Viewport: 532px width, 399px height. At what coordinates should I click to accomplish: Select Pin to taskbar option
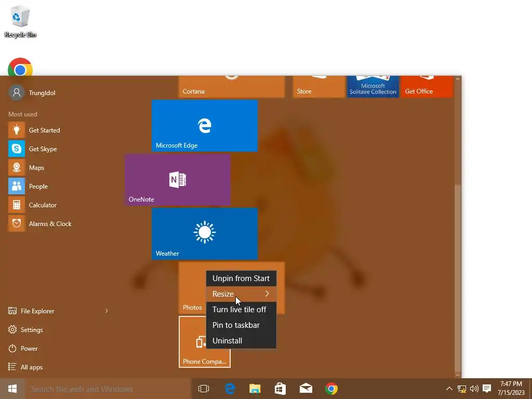(241, 325)
